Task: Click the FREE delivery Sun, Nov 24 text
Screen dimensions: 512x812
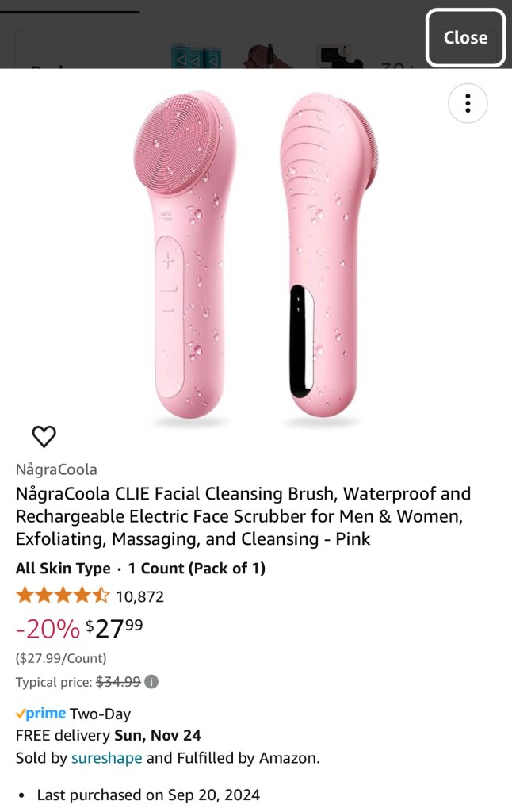Action: point(109,735)
